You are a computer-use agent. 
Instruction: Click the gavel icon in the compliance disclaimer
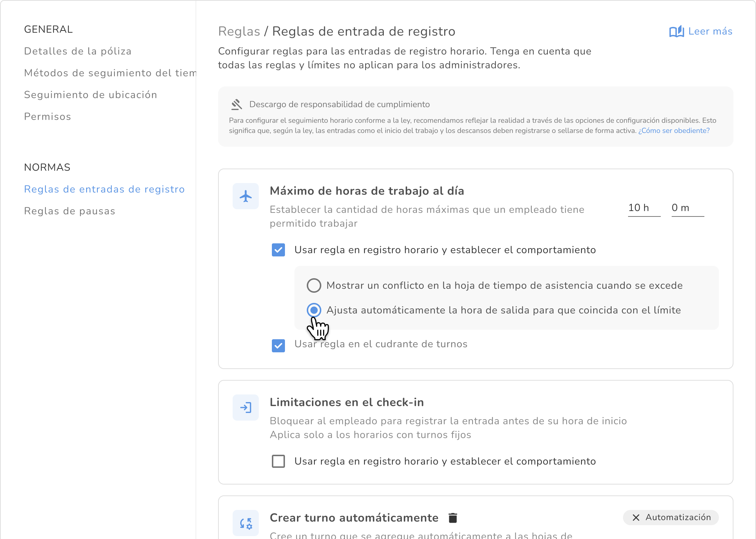(237, 105)
